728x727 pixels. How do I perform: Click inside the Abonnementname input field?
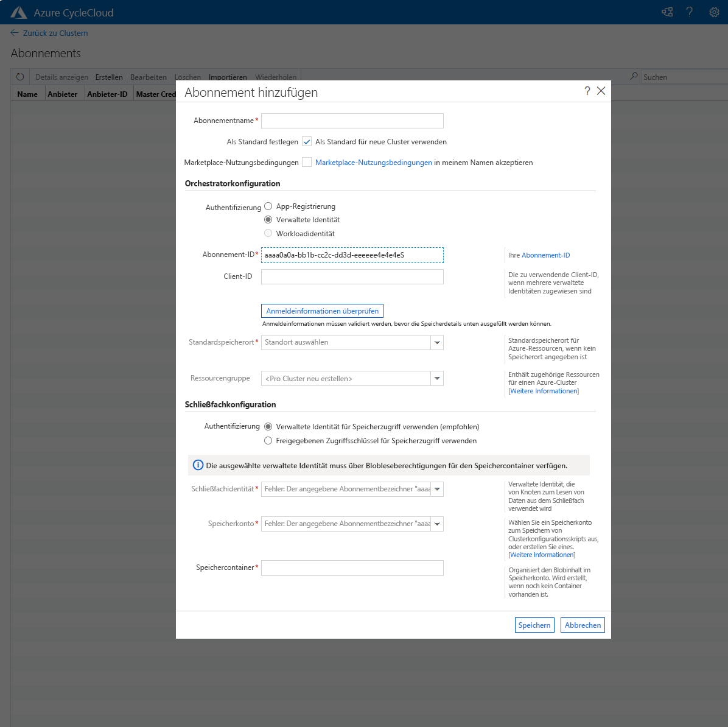(352, 121)
